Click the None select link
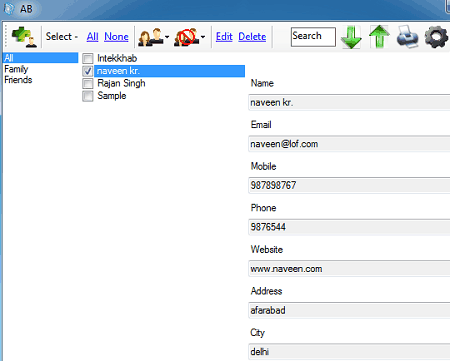The width and height of the screenshot is (450, 361). pos(116,36)
